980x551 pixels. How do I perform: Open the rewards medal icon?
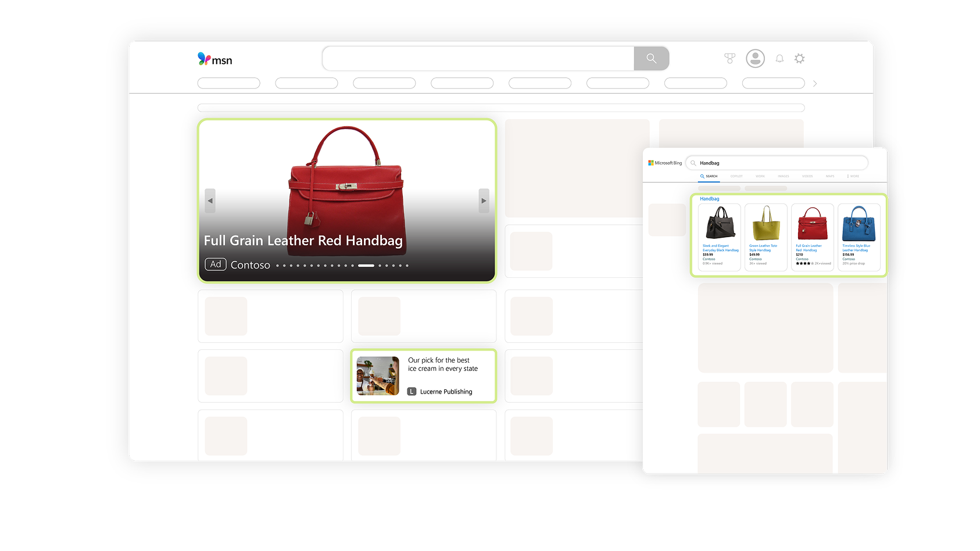pos(729,58)
